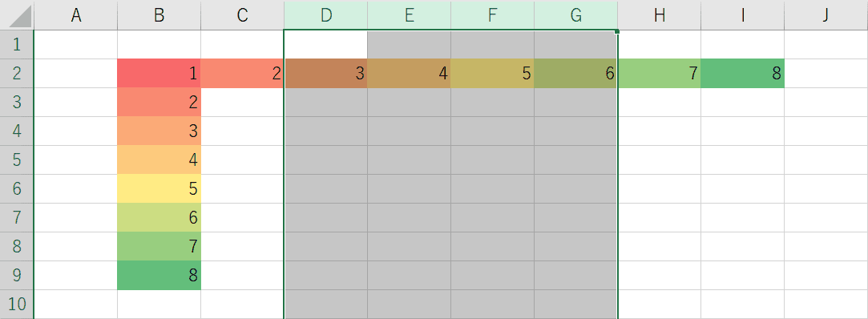Click the green cell with 8 in column I
868x319 pixels.
742,73
